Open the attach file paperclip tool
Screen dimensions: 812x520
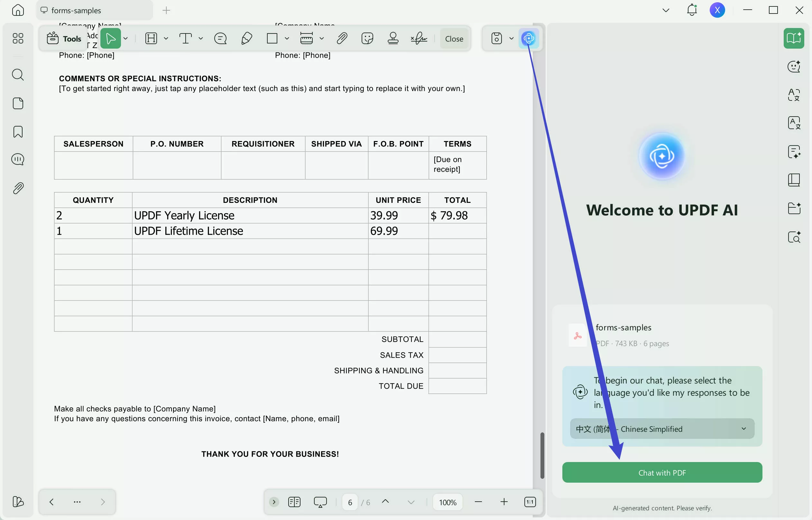pyautogui.click(x=342, y=39)
